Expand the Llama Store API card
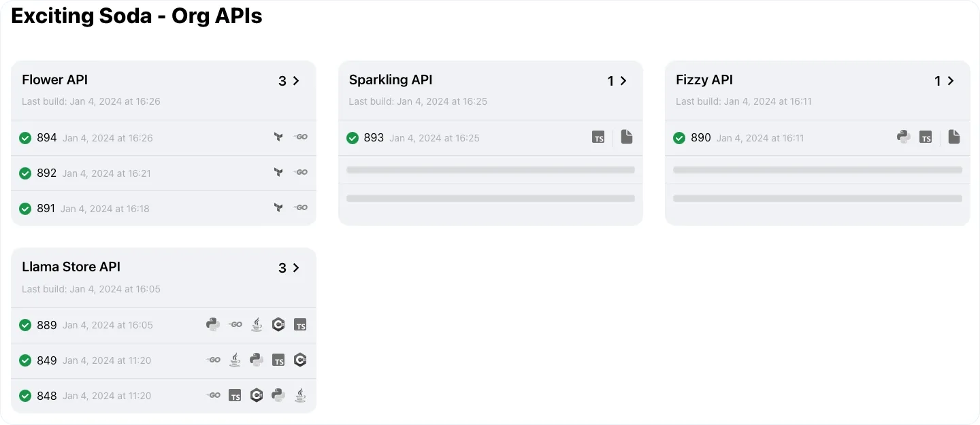Screen dimensions: 980x425 click(x=295, y=268)
